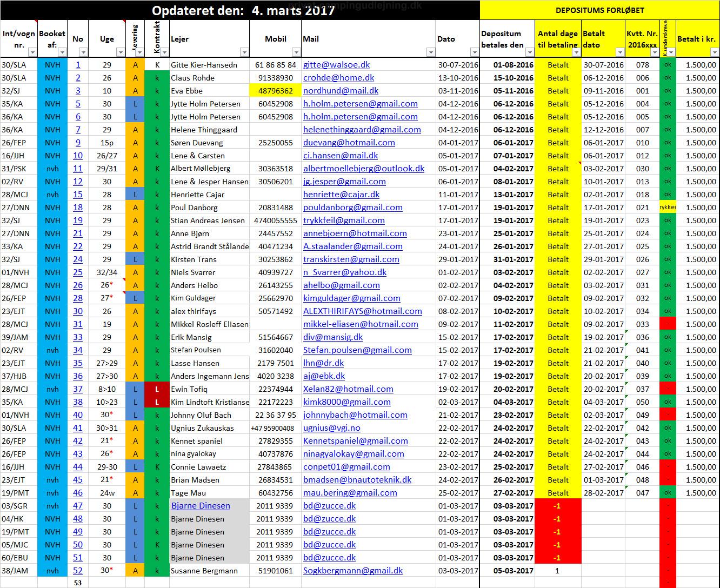Open bmadsen@bnautoteknik.dk mail link

(x=357, y=480)
